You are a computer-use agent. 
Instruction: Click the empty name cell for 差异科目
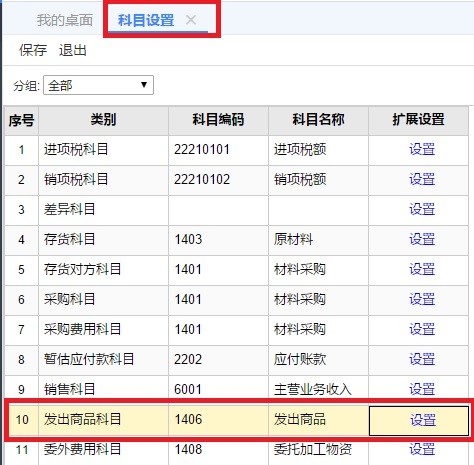(x=318, y=210)
